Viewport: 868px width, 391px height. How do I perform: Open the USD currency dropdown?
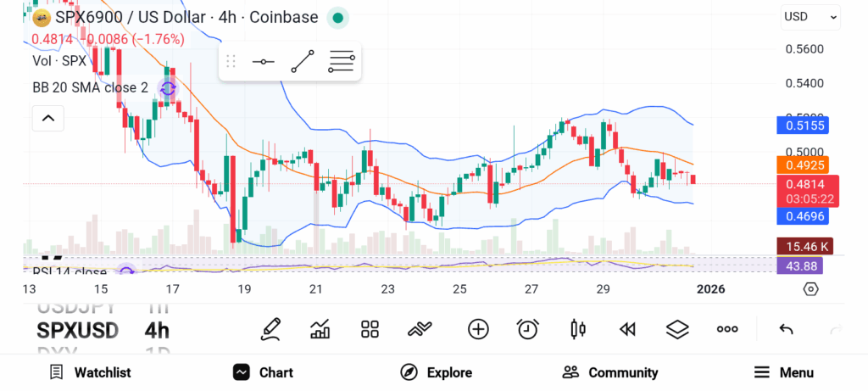pos(810,16)
